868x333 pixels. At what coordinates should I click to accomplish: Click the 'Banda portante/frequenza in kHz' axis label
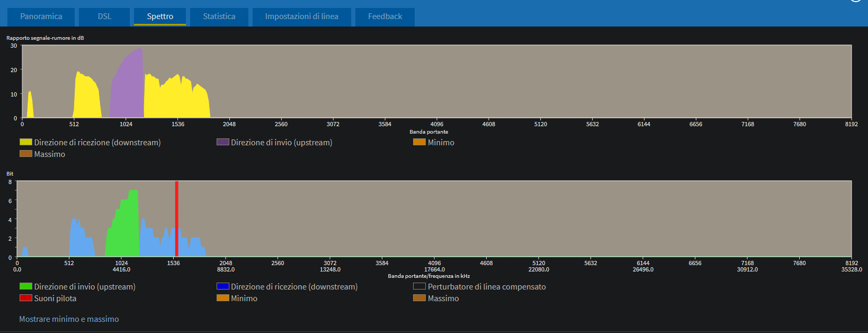(x=429, y=276)
